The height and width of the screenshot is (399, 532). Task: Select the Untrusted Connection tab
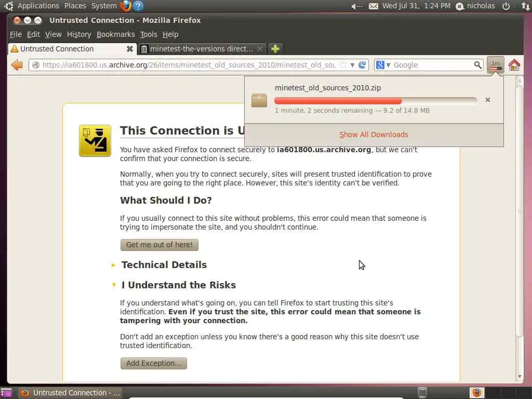(x=72, y=49)
